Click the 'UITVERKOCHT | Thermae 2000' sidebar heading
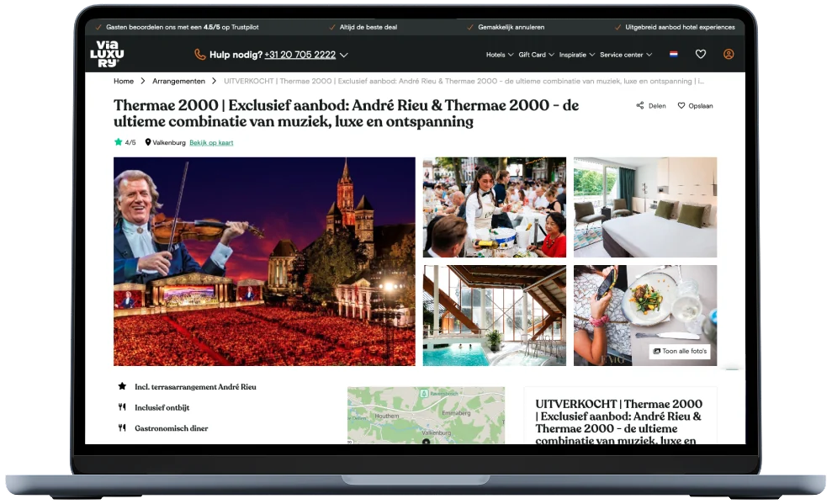Image resolution: width=832 pixels, height=504 pixels. tap(618, 422)
